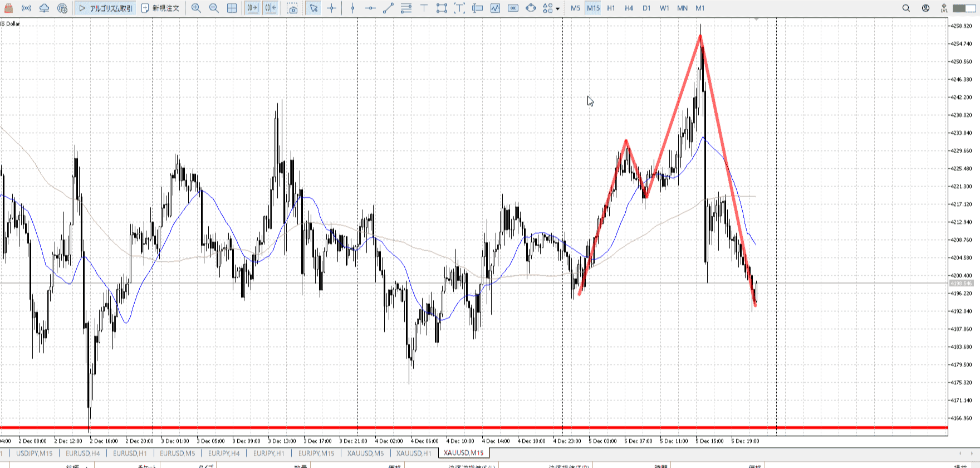This screenshot has width=980, height=468.
Task: Click the red horizontal line on chart
Action: pos(390,428)
